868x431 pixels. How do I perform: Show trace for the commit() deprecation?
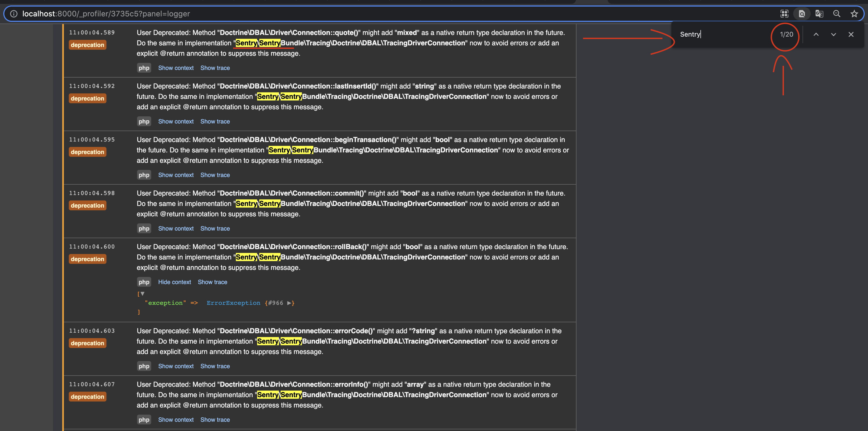(215, 228)
